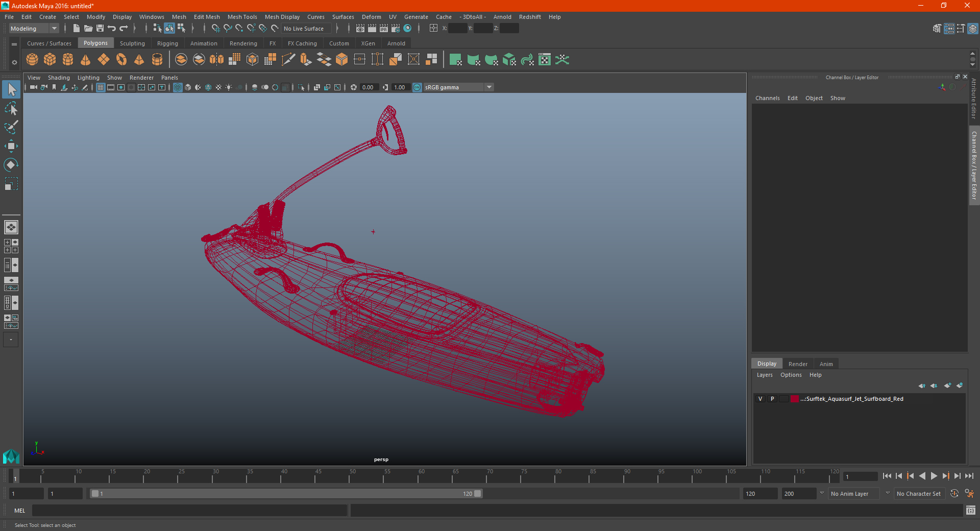The image size is (980, 531).
Task: Toggle the viewport color management ON button
Action: [417, 87]
